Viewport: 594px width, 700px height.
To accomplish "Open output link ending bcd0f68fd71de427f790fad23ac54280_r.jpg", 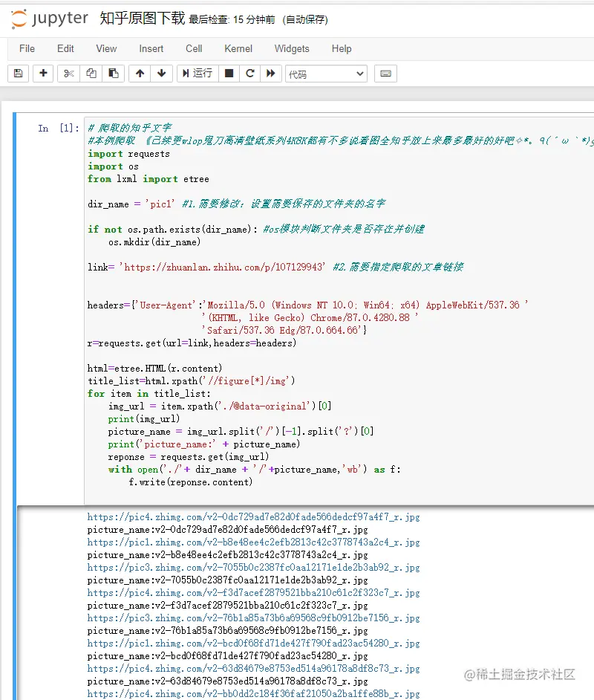I will pos(254,644).
